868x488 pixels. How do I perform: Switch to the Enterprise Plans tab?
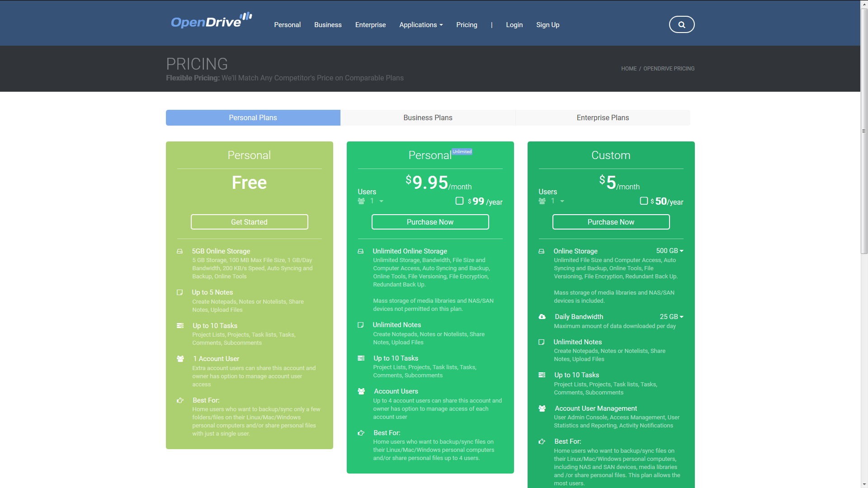(x=603, y=117)
